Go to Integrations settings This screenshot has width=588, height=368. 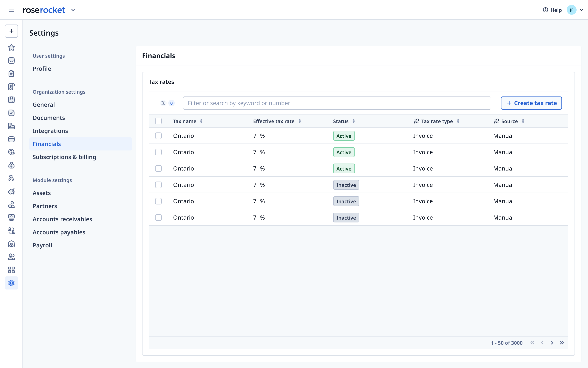click(x=50, y=131)
